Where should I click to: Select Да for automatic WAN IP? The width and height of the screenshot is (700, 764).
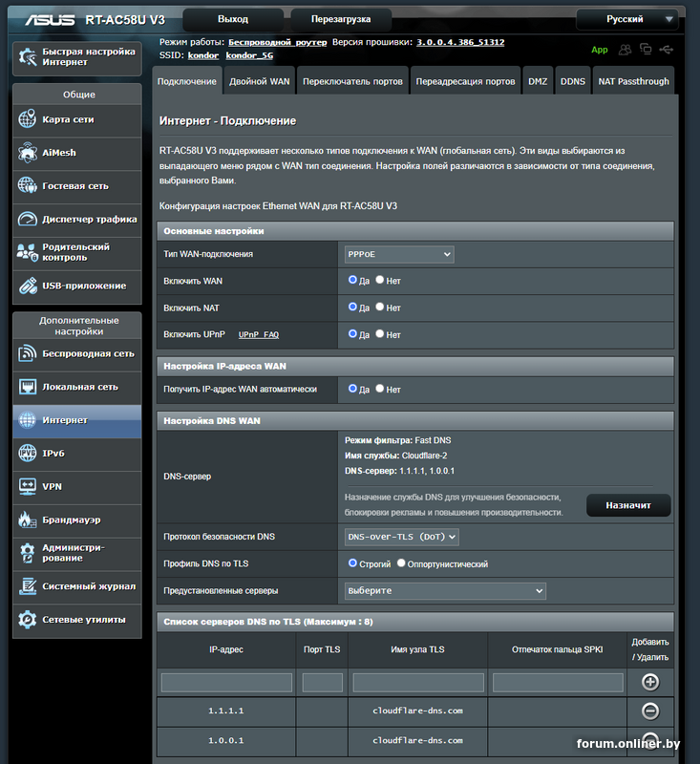(x=352, y=389)
